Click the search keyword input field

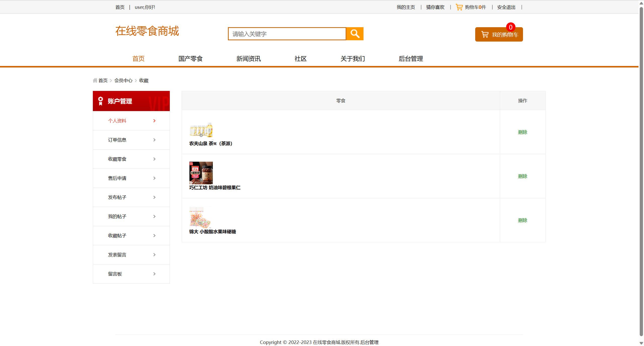pos(287,33)
